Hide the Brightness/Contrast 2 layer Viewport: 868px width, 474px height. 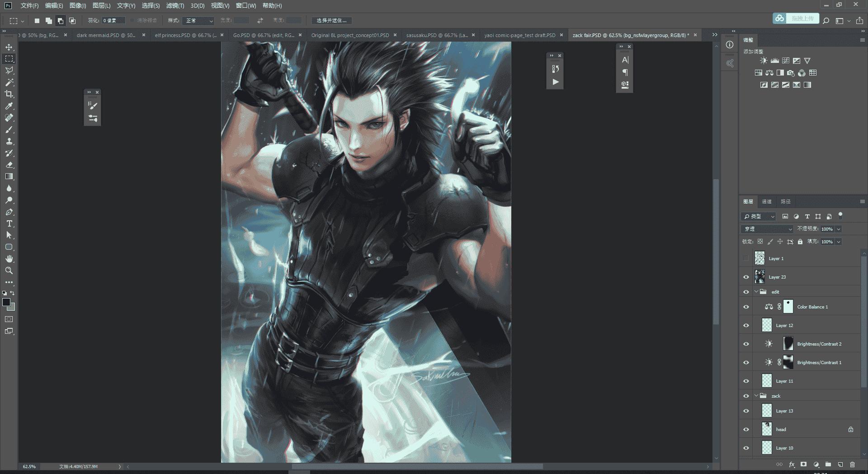(746, 344)
